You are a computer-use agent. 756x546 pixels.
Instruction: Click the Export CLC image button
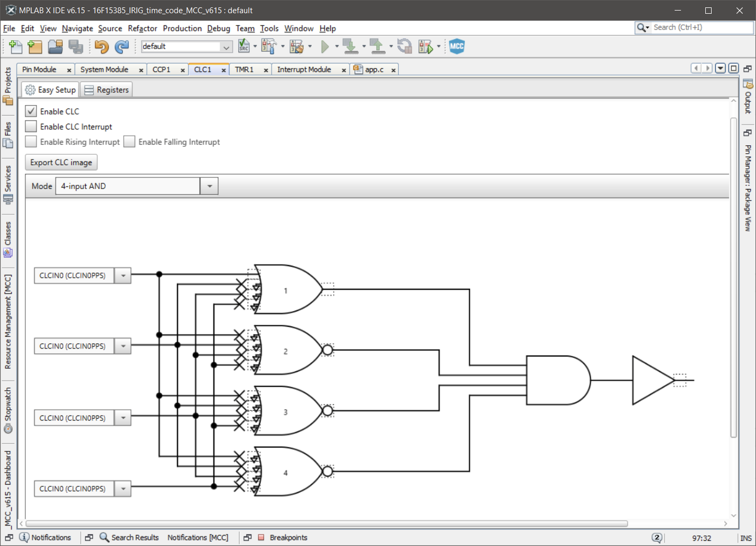click(61, 163)
